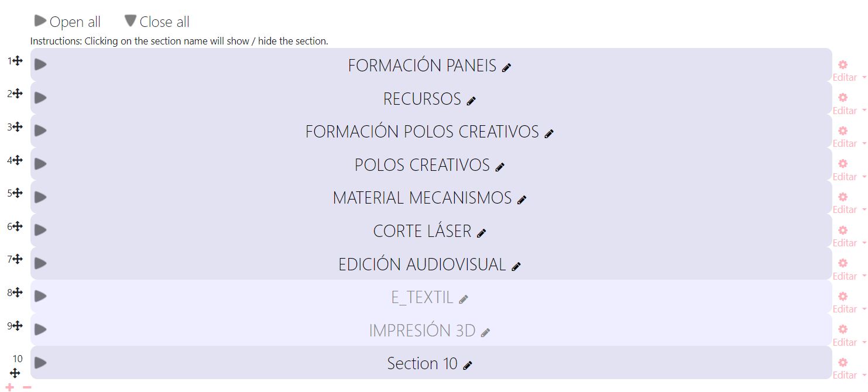Click pencil icon next to IMPRESIÓN 3D
This screenshot has width=868, height=392.
485,332
